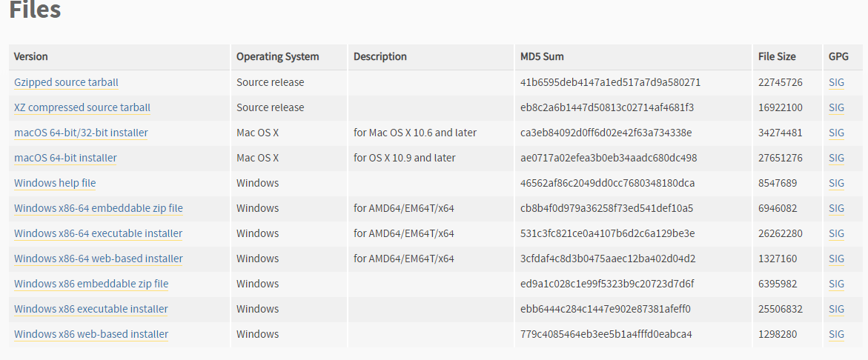The height and width of the screenshot is (360, 868).
Task: Open the Gzipped source tarball link
Action: tap(66, 82)
